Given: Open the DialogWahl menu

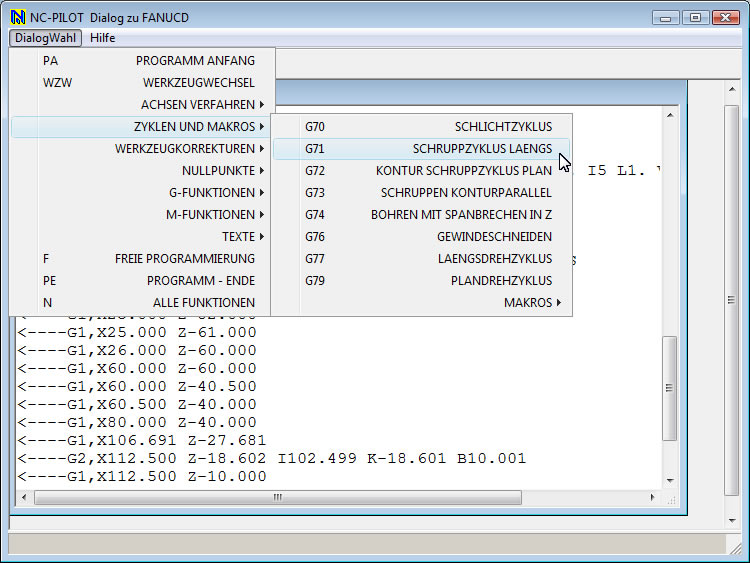Looking at the screenshot, I should click(x=47, y=38).
